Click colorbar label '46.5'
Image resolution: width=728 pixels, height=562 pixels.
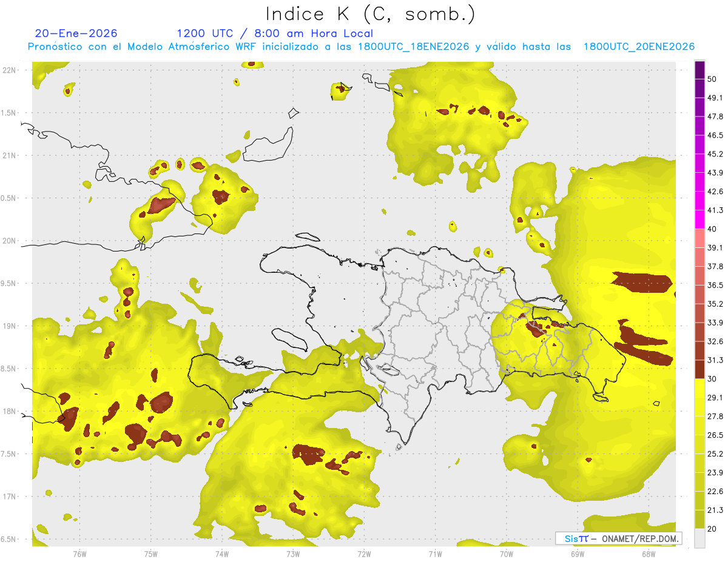tap(716, 135)
